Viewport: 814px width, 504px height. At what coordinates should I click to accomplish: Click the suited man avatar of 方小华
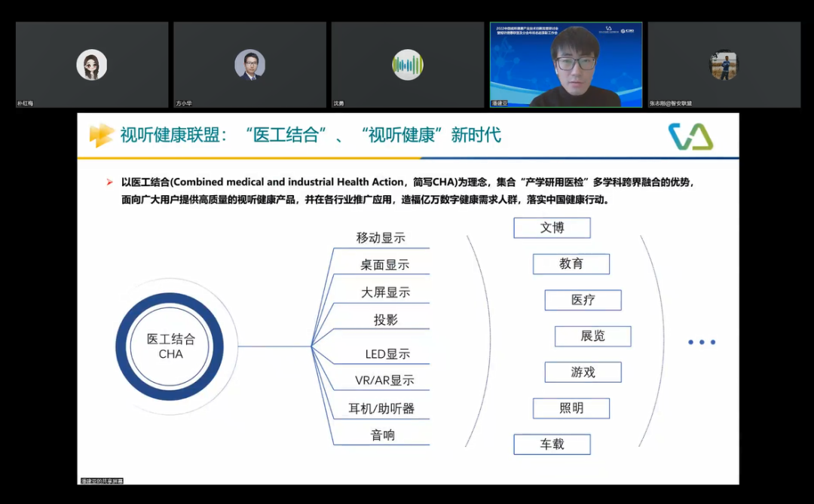(249, 65)
